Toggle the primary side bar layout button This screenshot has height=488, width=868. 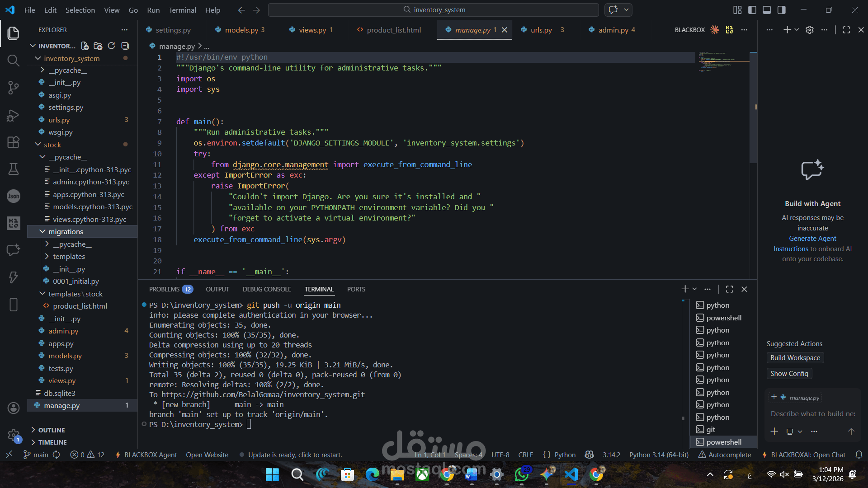pos(752,9)
